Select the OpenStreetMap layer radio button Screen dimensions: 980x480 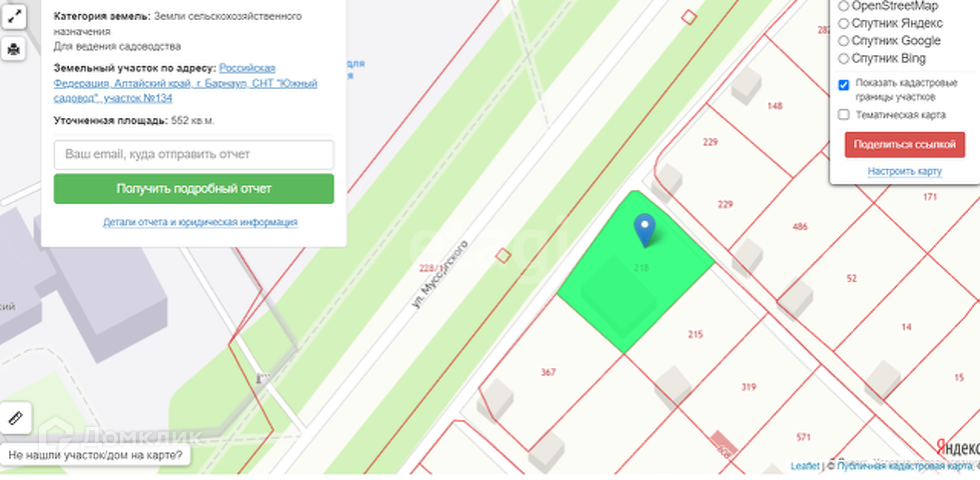pos(843,6)
